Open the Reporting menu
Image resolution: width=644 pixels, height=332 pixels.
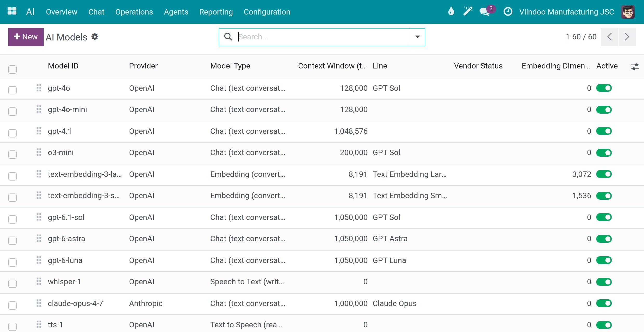(x=216, y=12)
